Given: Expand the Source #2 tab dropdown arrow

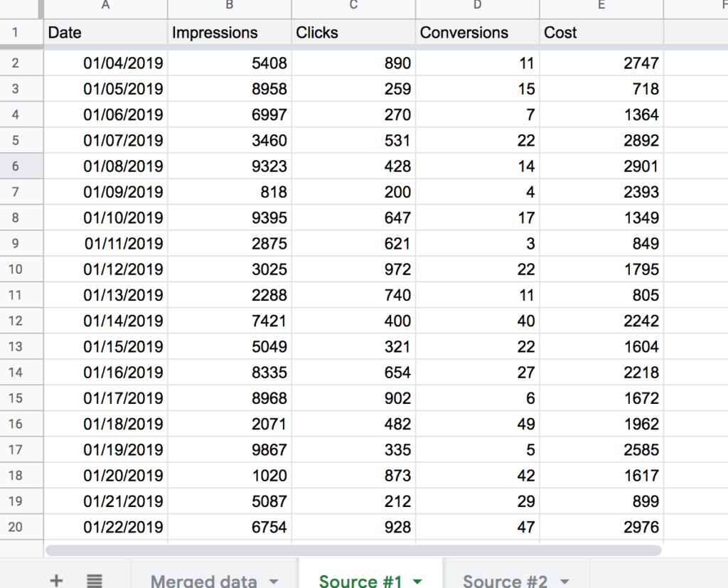Looking at the screenshot, I should 564,581.
